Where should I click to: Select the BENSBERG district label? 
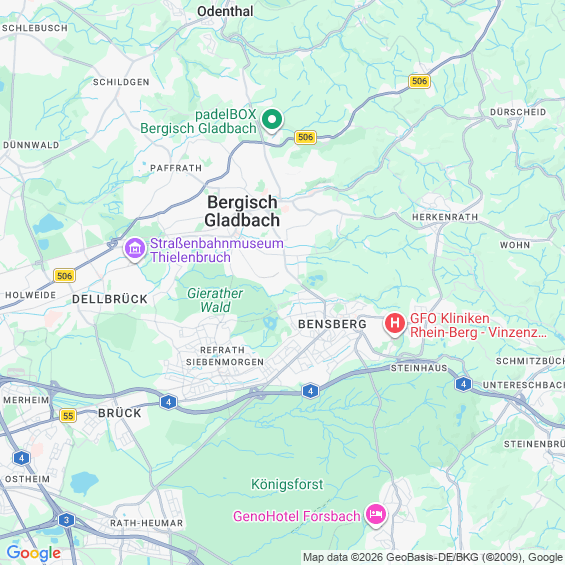tap(332, 324)
